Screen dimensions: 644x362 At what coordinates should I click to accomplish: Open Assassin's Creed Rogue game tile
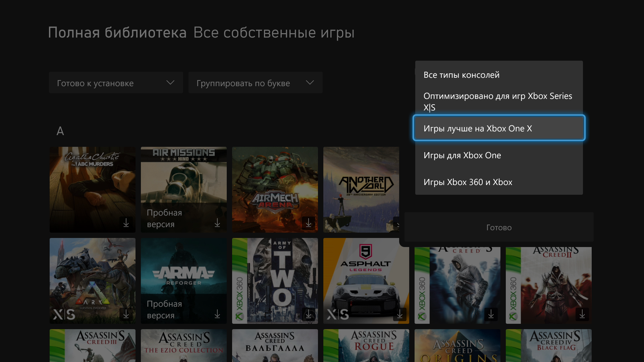click(x=366, y=345)
